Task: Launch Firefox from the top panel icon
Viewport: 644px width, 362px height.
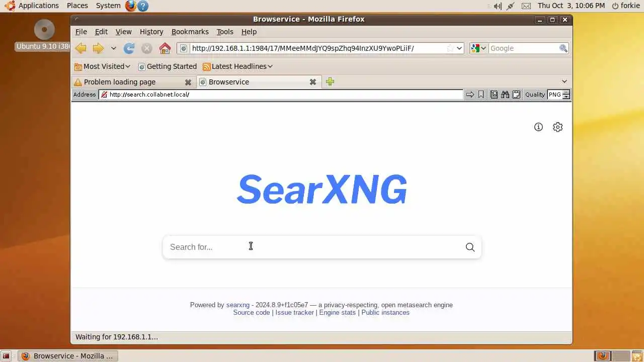Action: point(131,6)
